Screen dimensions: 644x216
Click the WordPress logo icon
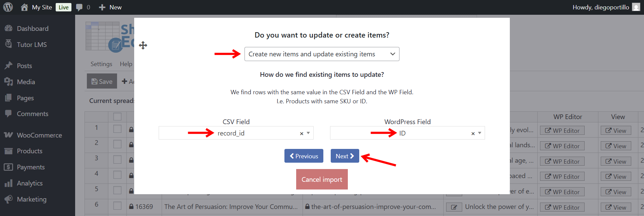coord(8,7)
